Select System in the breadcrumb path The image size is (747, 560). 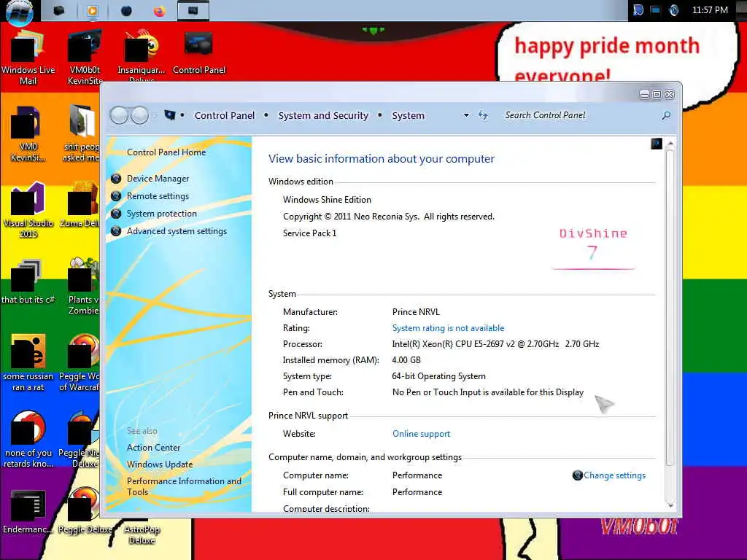tap(408, 115)
